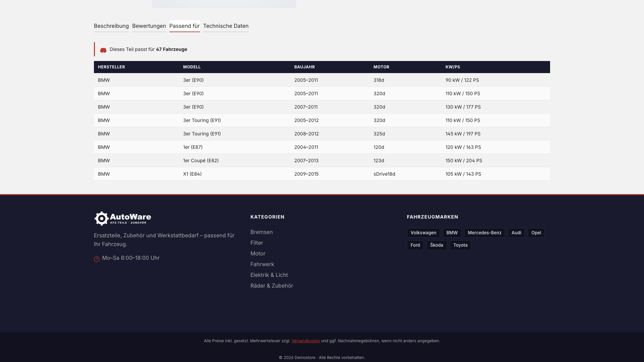Image resolution: width=644 pixels, height=362 pixels.
Task: Open Elektrik & Licht category
Action: (269, 275)
